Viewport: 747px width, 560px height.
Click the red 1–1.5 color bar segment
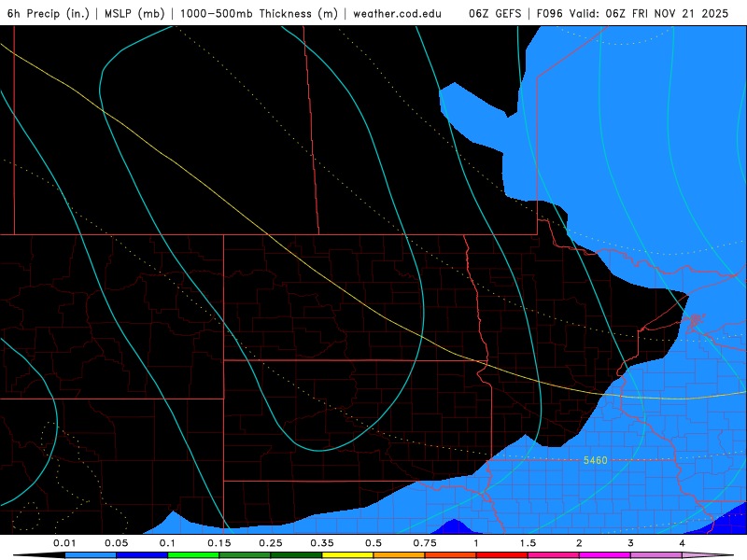tap(502, 555)
